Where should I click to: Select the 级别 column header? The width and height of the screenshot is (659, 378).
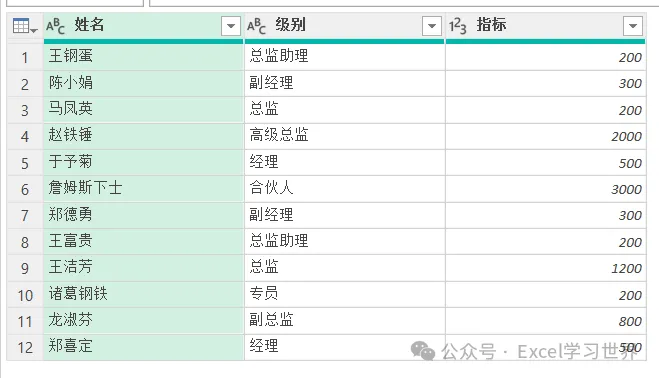click(344, 26)
